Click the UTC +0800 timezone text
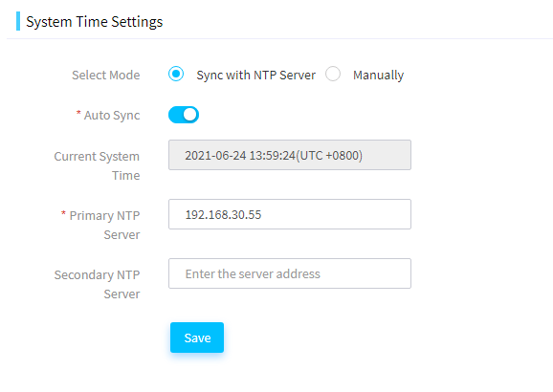This screenshot has height=392, width=553. (x=329, y=156)
